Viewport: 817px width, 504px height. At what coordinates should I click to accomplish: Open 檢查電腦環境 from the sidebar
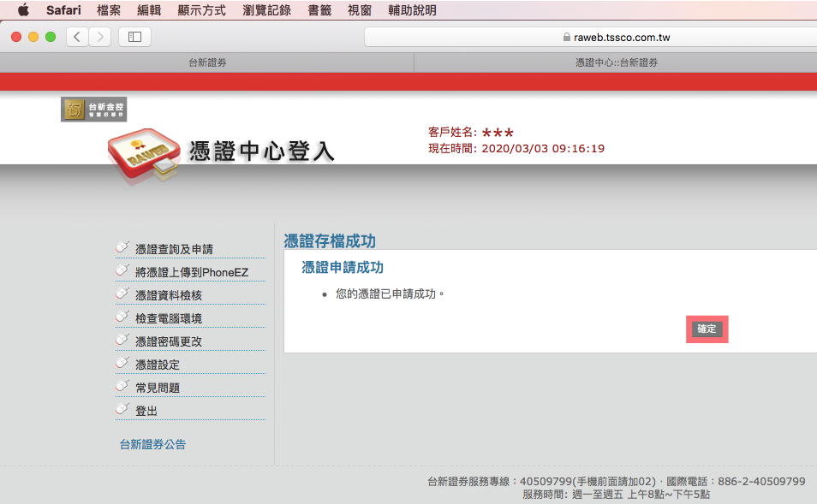point(169,318)
